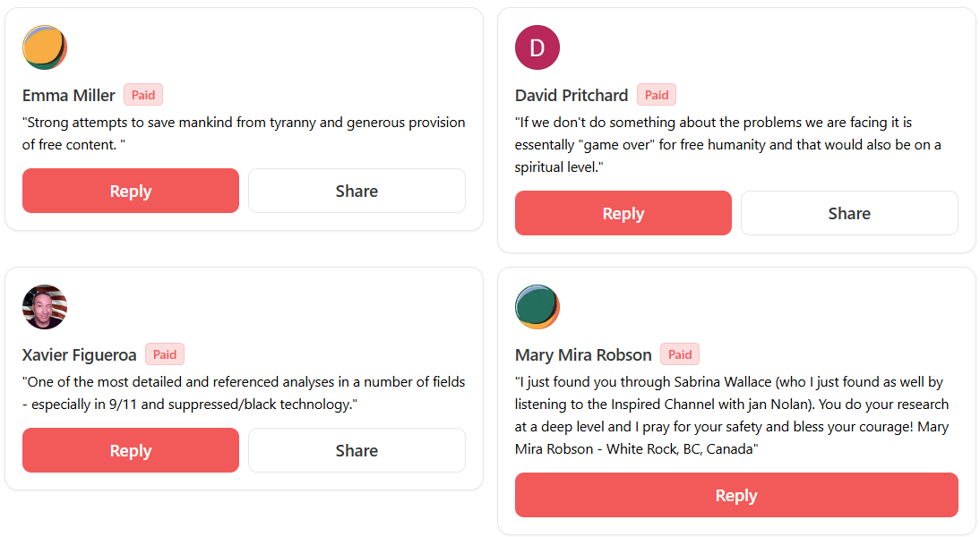Click Mary Mira Robson's green avatar
Viewport: 980px width, 537px height.
[537, 307]
